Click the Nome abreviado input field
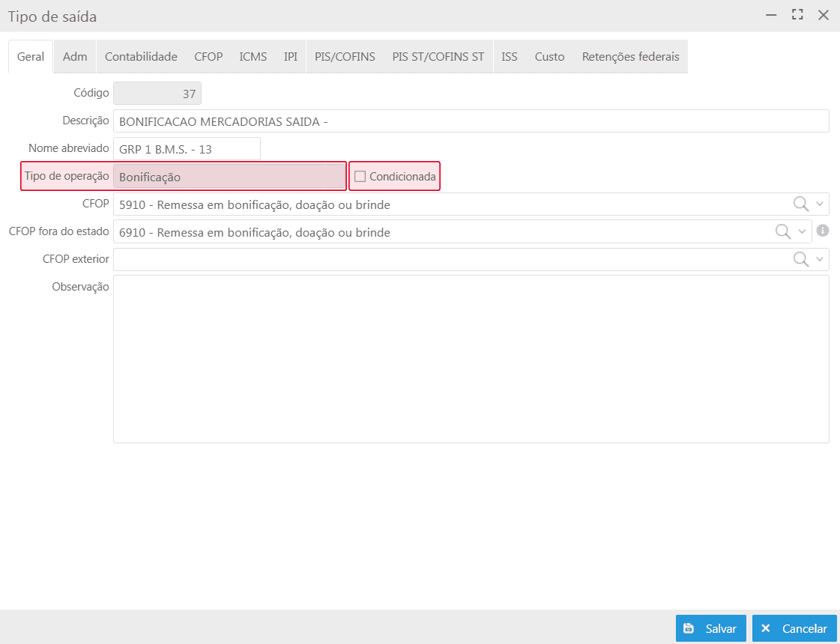This screenshot has width=840, height=644. (187, 149)
